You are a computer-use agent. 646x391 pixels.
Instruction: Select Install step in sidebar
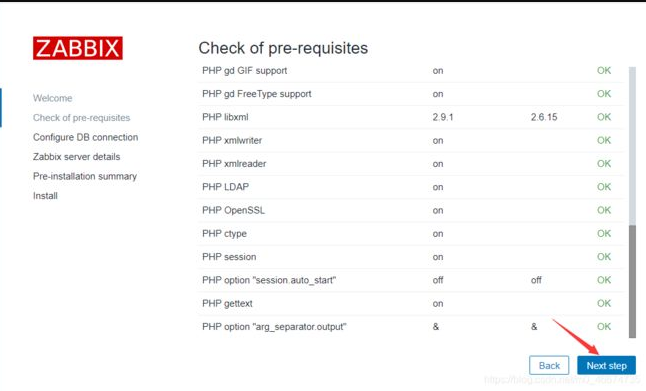click(x=45, y=196)
